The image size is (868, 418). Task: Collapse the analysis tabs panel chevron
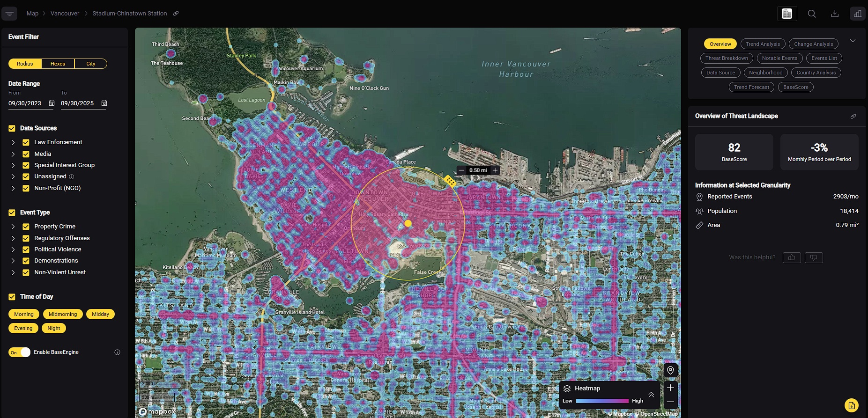tap(853, 41)
